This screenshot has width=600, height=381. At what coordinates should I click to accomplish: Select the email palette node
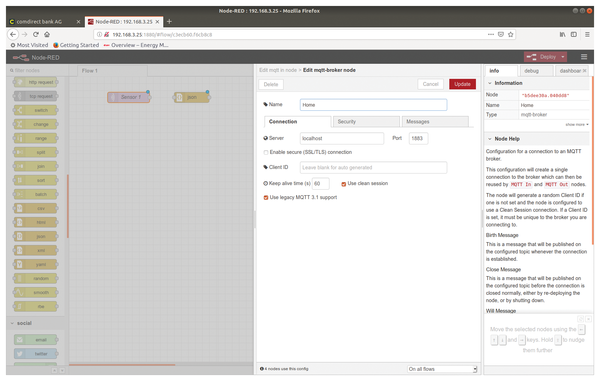tap(36, 340)
